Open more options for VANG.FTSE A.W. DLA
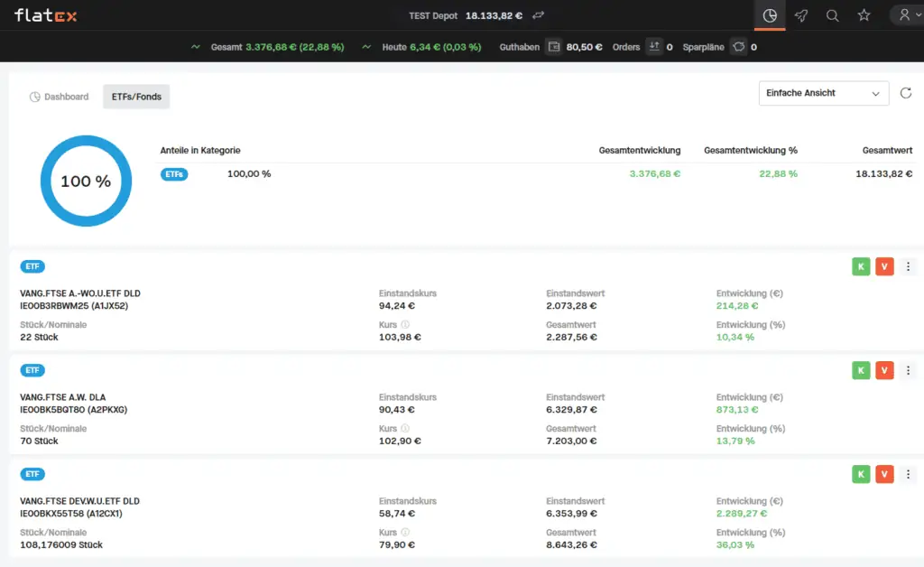The height and width of the screenshot is (567, 924). (x=908, y=370)
